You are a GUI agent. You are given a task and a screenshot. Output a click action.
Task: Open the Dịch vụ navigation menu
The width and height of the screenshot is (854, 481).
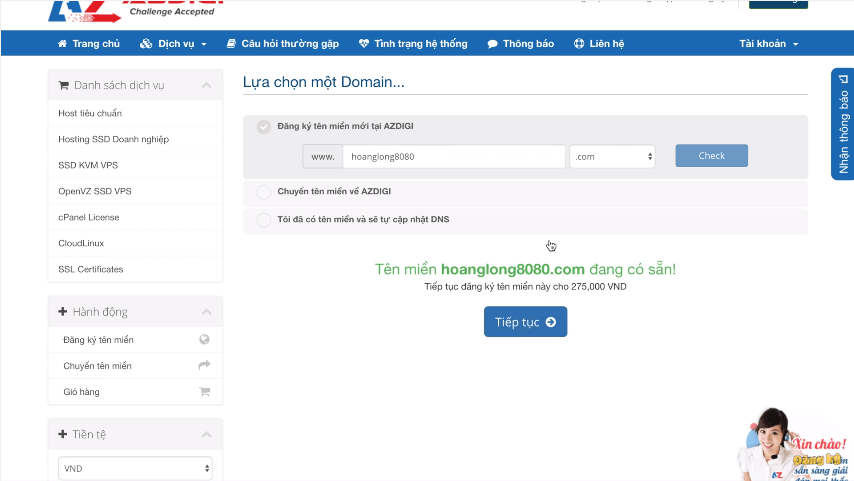[x=173, y=44]
